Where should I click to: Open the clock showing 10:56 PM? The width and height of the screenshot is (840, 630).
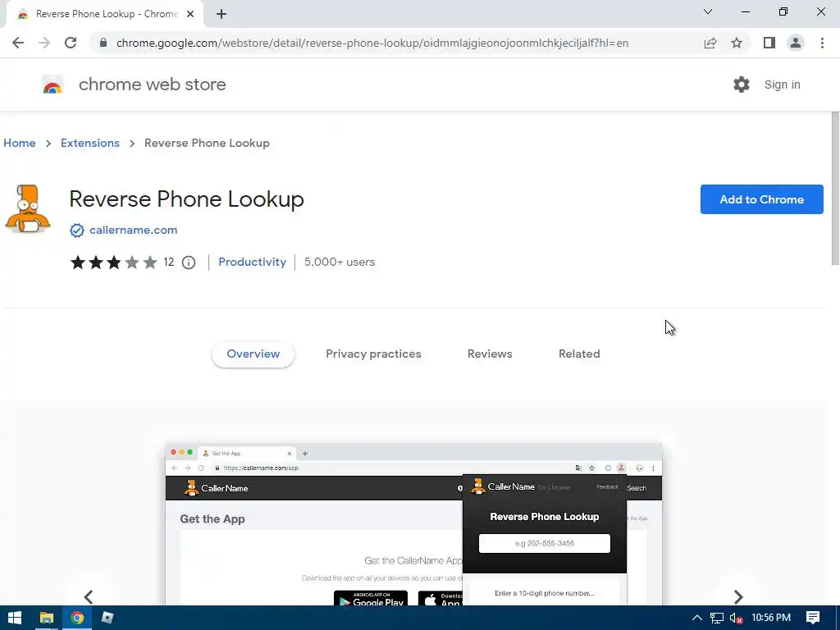coord(771,618)
